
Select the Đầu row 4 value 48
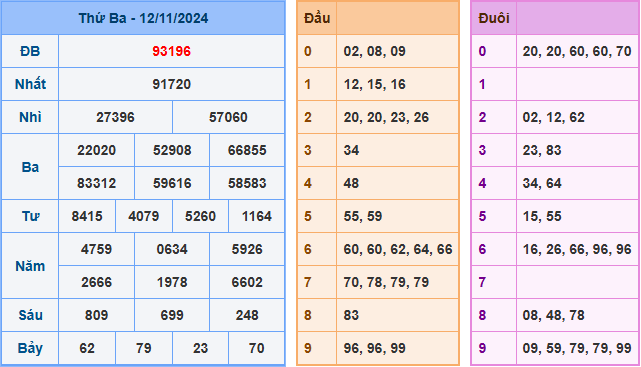351,183
